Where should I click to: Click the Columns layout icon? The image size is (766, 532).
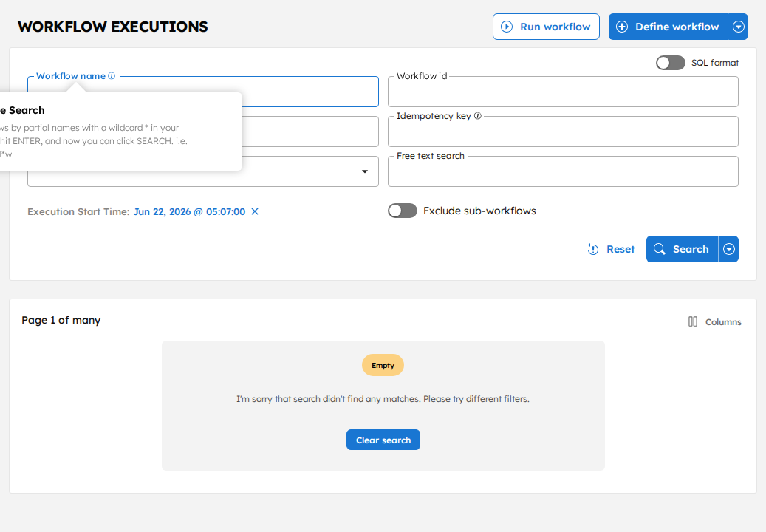pos(693,321)
